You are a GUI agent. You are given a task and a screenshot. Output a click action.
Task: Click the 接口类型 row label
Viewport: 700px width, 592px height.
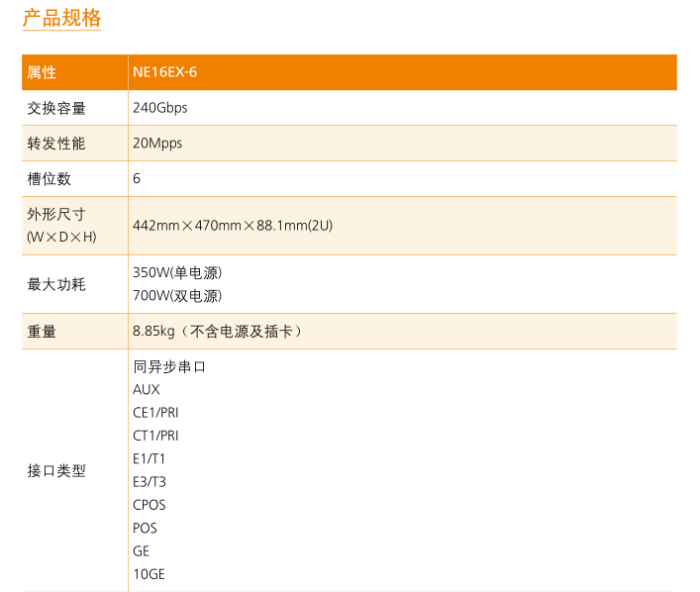56,471
